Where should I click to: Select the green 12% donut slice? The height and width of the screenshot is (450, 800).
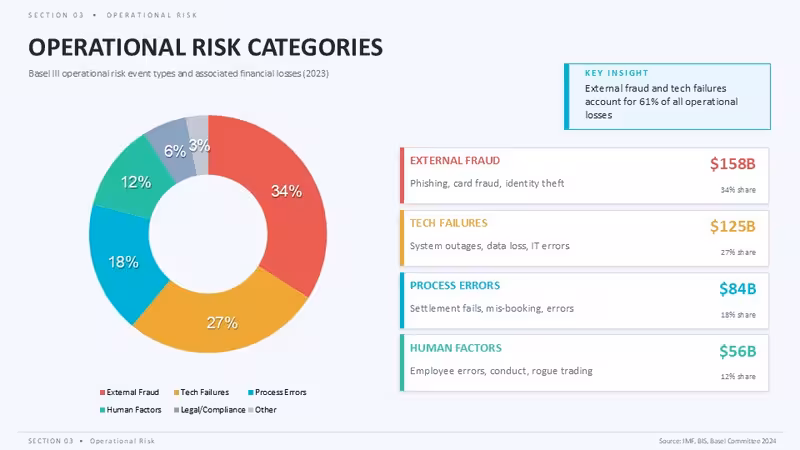(134, 182)
